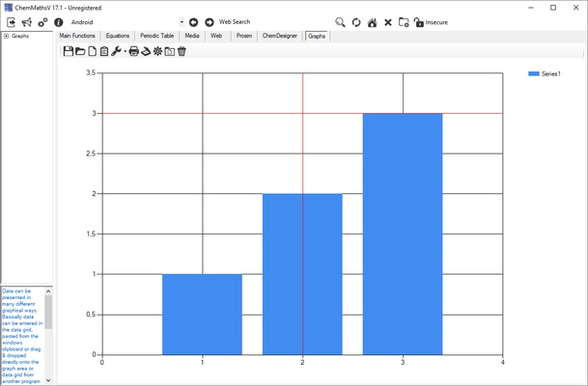Click the wrench tools icon
588x386 pixels.
[x=116, y=51]
